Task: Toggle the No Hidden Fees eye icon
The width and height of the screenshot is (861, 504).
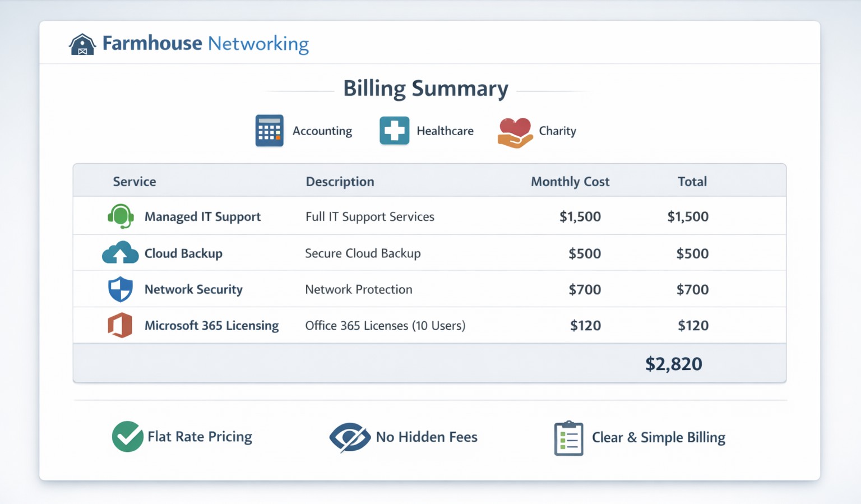Action: point(350,437)
